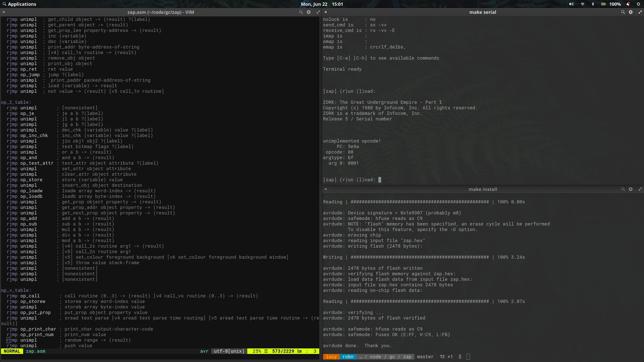Click the rjmp op_put_prop line

77,312
